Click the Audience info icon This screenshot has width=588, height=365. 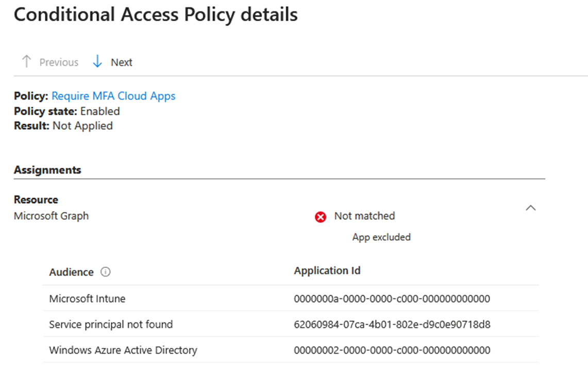pyautogui.click(x=105, y=272)
